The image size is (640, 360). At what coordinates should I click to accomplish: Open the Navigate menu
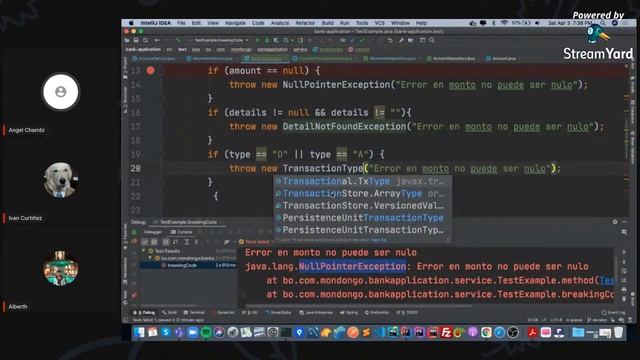click(235, 23)
